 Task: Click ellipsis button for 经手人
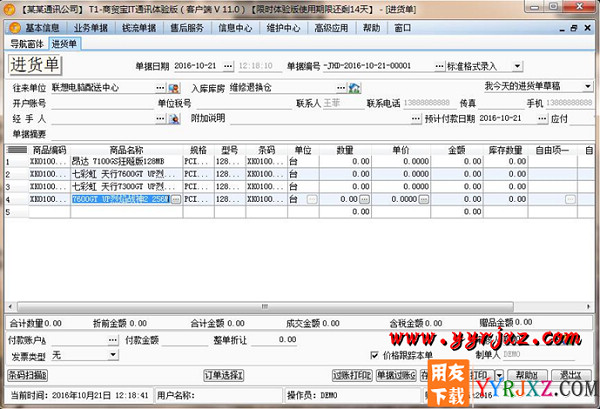[x=160, y=119]
